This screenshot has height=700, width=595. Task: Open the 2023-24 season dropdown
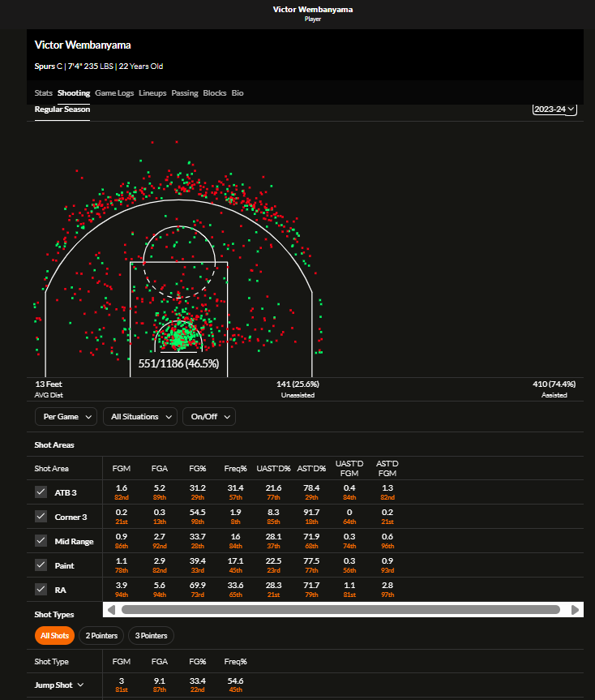(x=554, y=109)
